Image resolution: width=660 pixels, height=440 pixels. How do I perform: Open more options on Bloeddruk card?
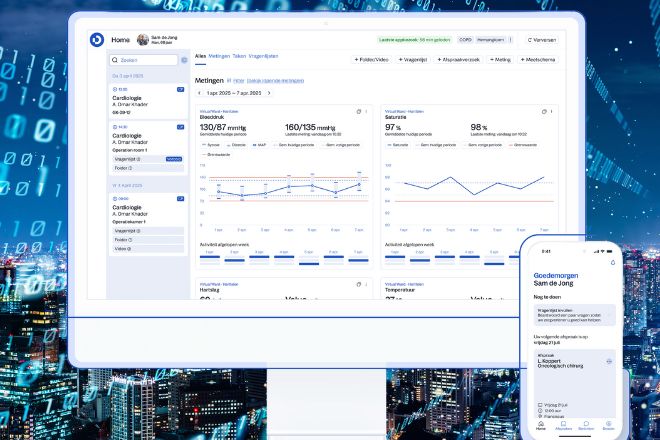[366, 111]
